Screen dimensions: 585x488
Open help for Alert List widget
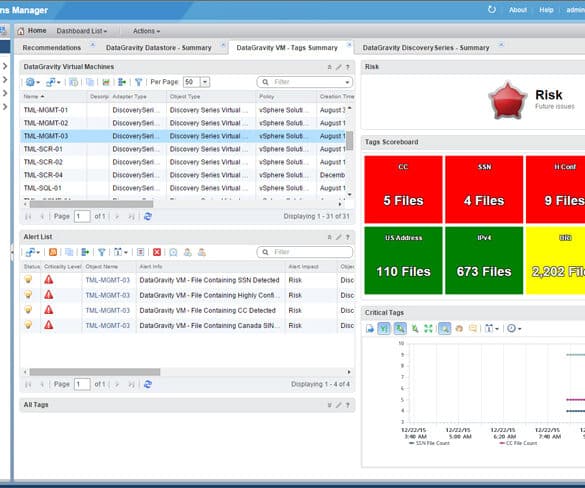(347, 237)
